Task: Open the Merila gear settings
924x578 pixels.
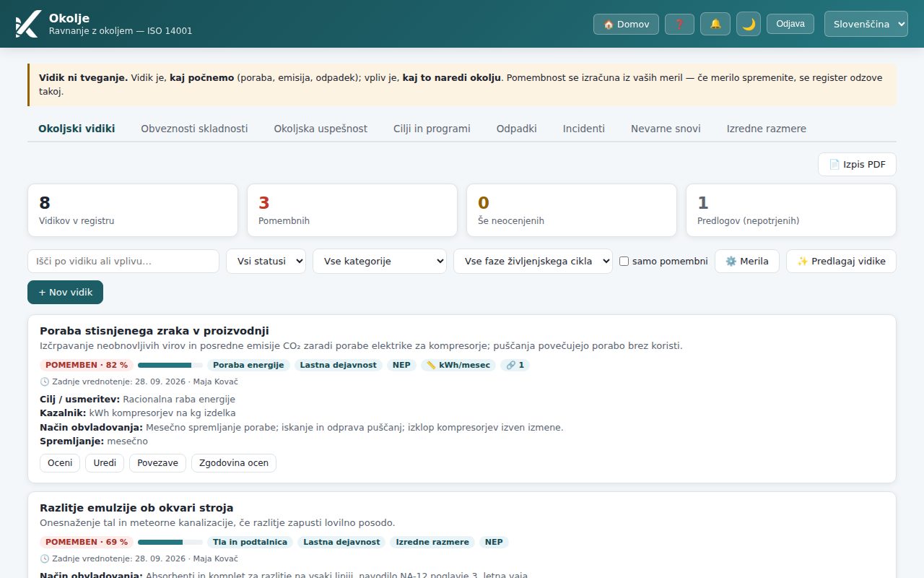Action: pos(746,261)
